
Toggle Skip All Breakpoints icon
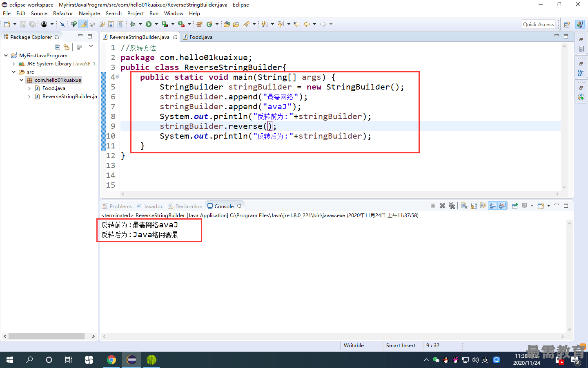[62, 24]
